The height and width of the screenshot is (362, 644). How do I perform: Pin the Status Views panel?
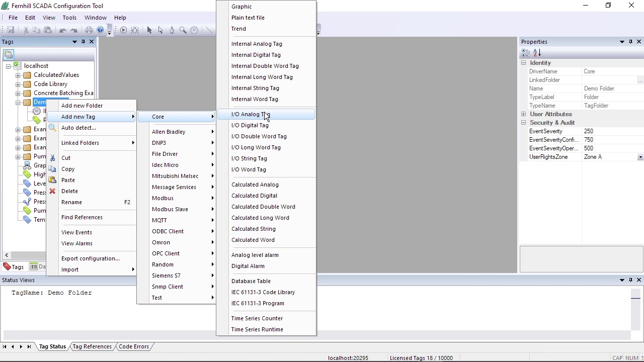[630, 280]
